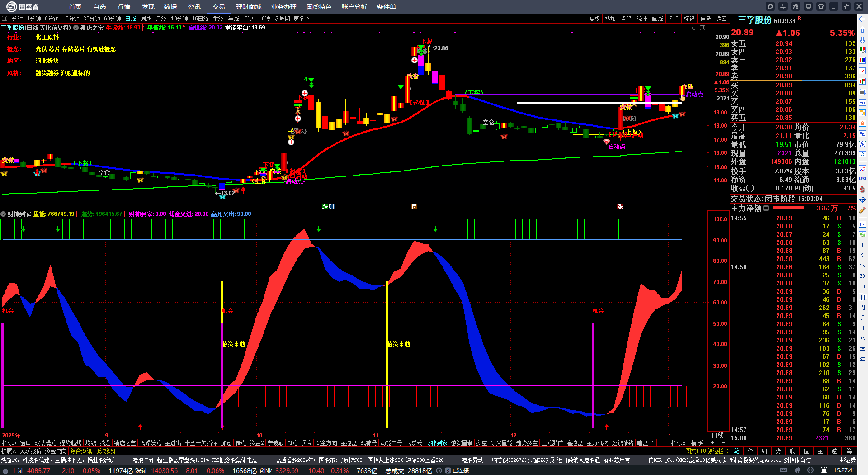Click the FIZ sidebar icon
Viewport: 868px width, 475px height.
click(863, 134)
